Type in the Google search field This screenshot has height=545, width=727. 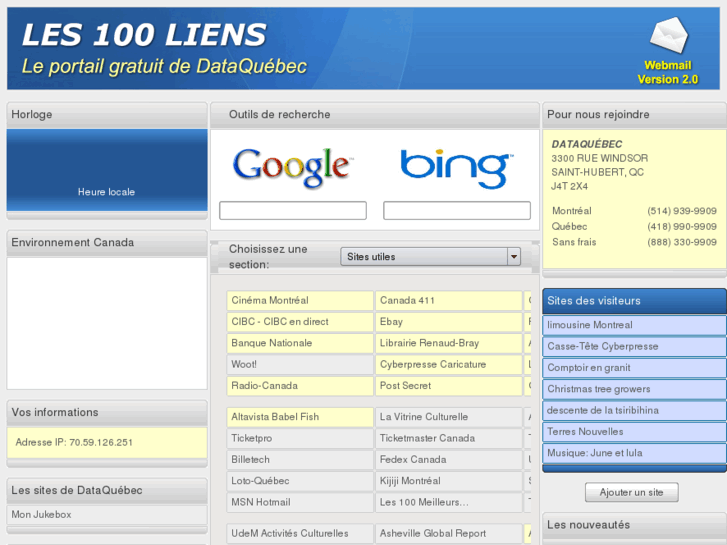coord(292,211)
